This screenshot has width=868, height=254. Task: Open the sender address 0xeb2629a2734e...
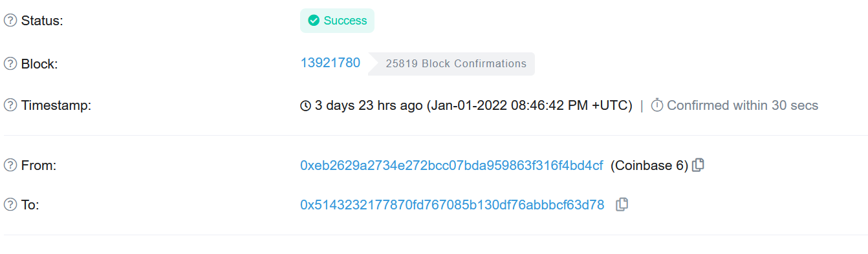[x=451, y=165]
